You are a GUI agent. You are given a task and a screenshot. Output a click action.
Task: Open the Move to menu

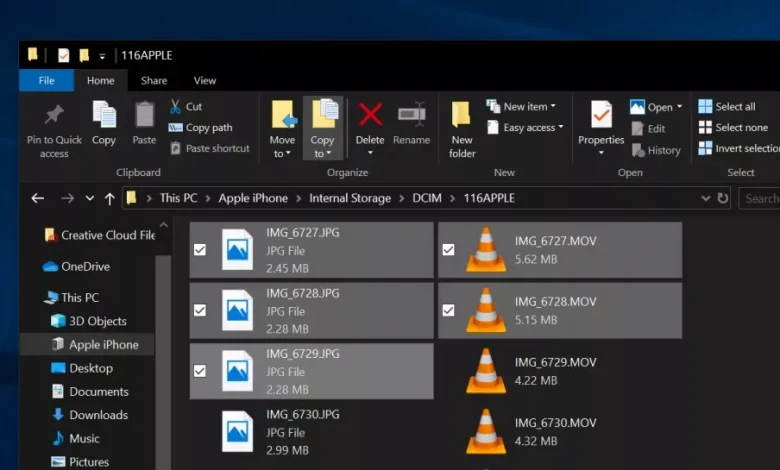(283, 129)
